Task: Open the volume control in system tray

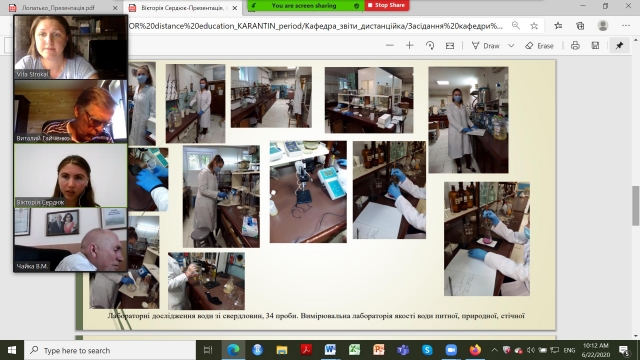Action: click(531, 350)
